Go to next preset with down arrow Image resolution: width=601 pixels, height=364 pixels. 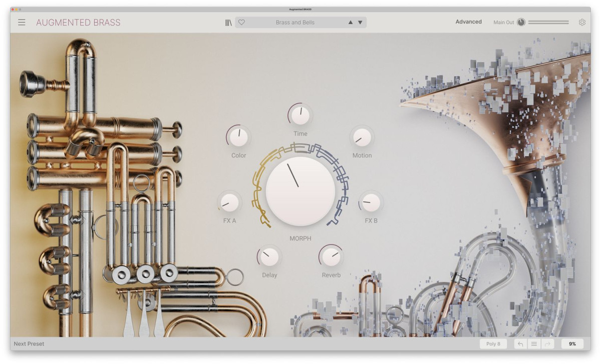(360, 23)
